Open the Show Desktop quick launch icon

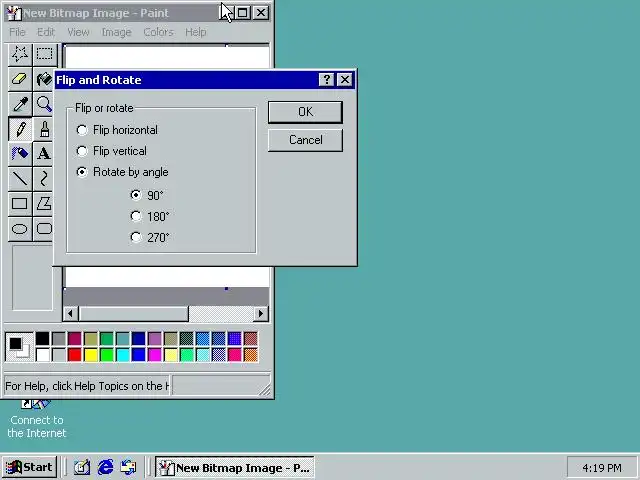(82, 467)
